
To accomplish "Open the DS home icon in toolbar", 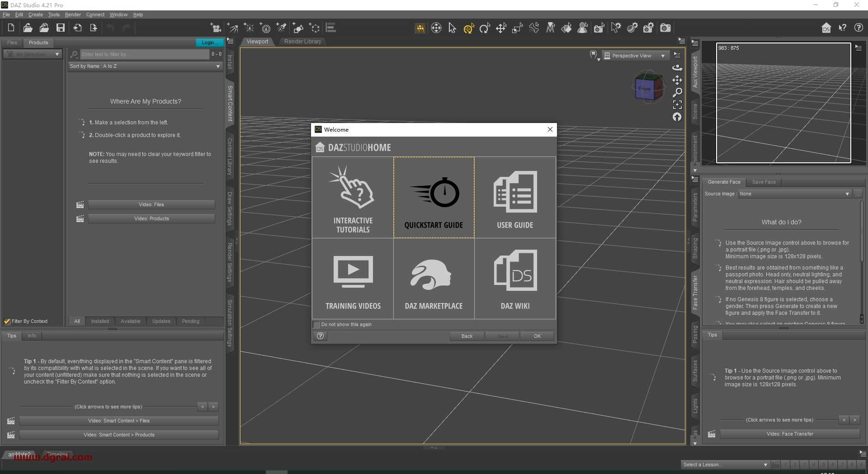I will pos(826,28).
